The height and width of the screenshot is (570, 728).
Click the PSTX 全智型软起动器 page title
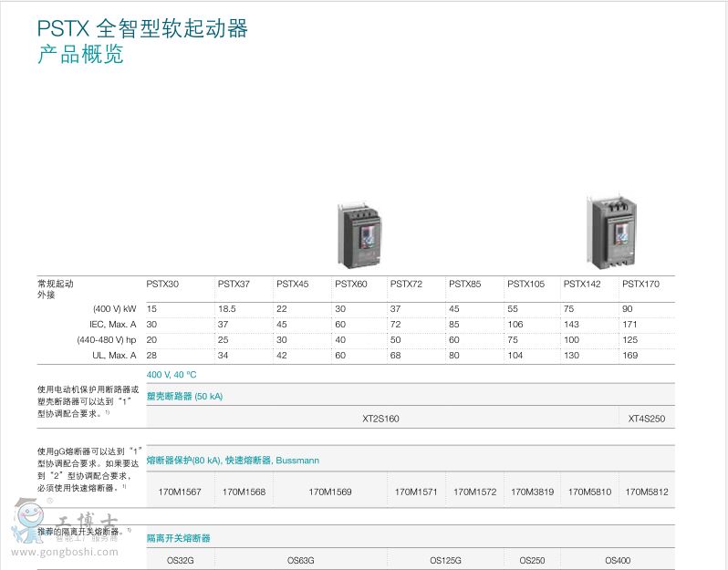tap(142, 29)
